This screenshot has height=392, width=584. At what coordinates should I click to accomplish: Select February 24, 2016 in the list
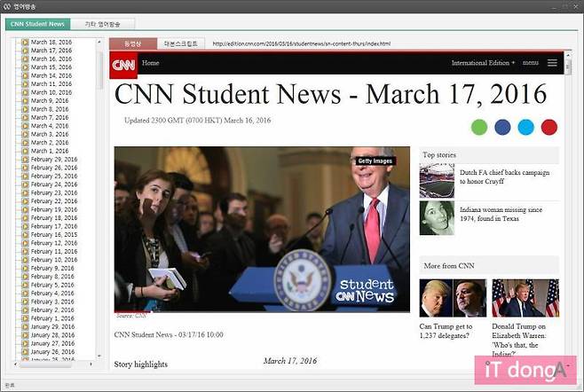point(54,184)
